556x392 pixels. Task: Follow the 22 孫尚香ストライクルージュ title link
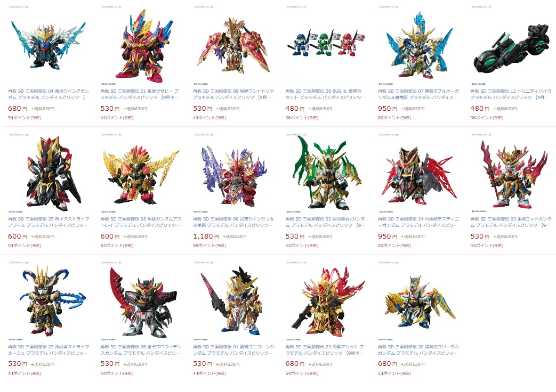point(48,350)
